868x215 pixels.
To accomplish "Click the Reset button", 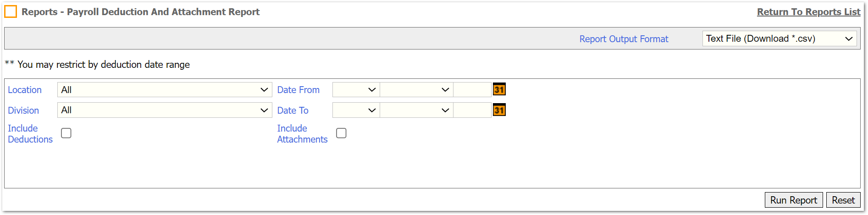I will (x=843, y=200).
